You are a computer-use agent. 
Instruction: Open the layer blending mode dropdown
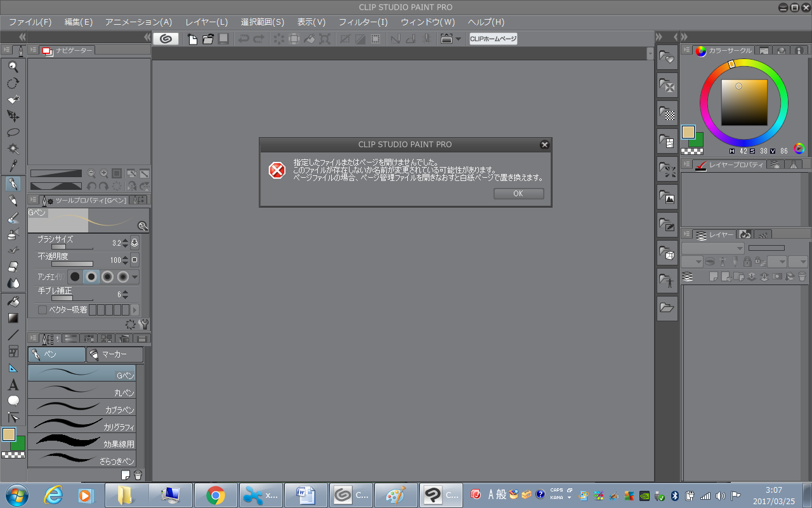click(x=712, y=248)
